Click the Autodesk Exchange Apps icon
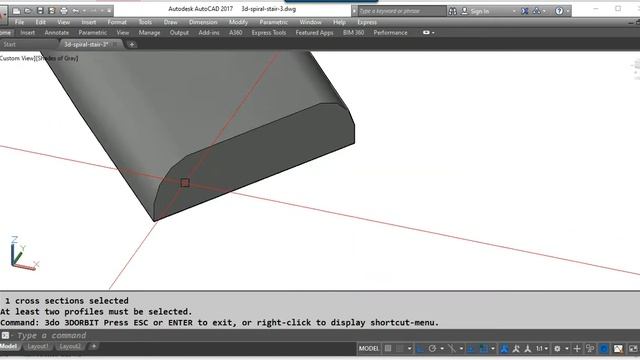The image size is (640, 360). [x=525, y=11]
